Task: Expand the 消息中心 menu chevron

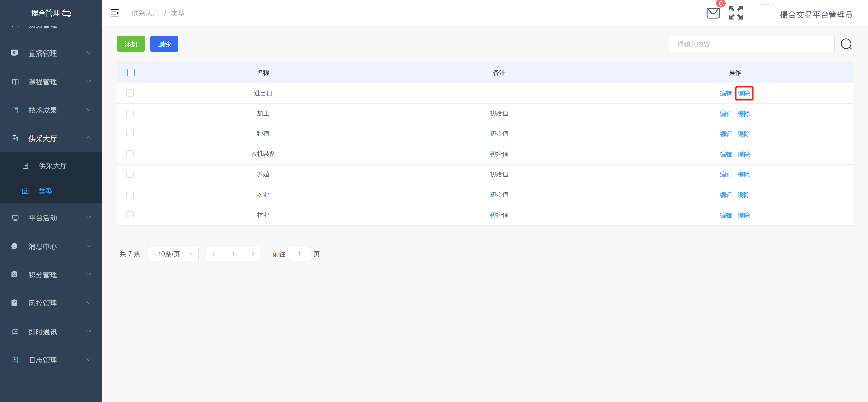Action: [89, 246]
